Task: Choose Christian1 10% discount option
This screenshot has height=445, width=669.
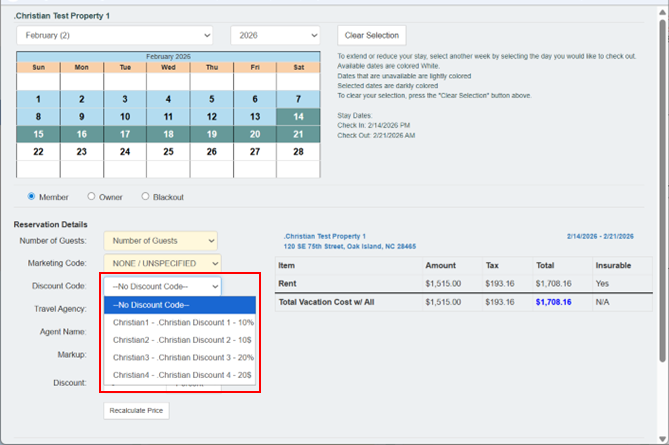Action: point(182,323)
